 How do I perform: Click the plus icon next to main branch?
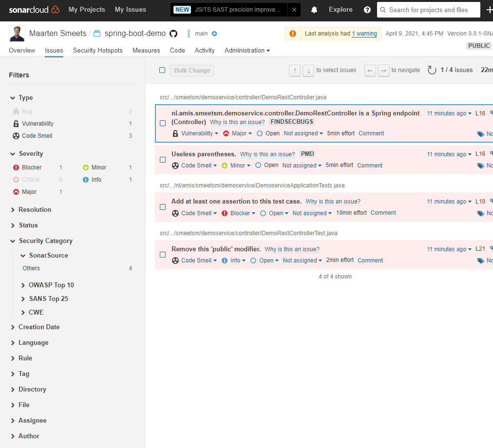coord(214,34)
